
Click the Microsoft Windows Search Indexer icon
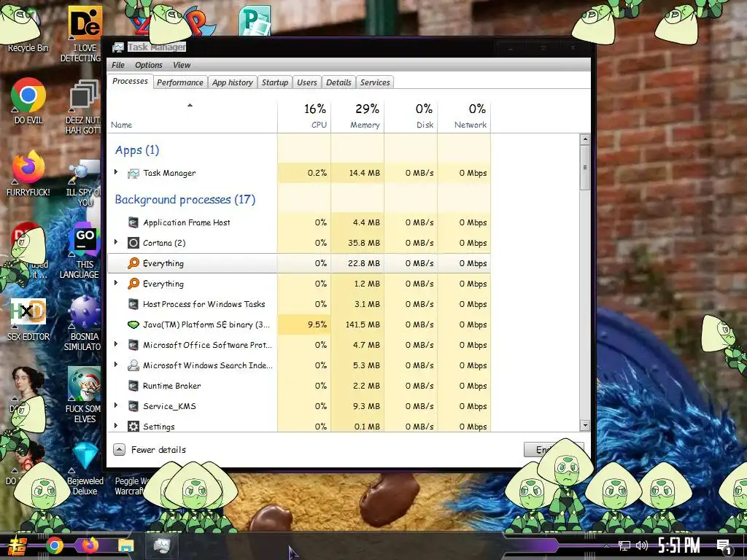point(133,365)
